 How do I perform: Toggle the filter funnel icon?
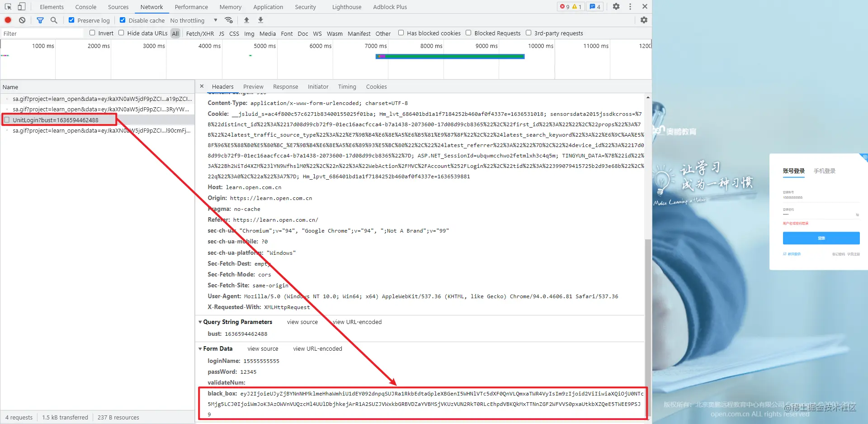point(40,20)
